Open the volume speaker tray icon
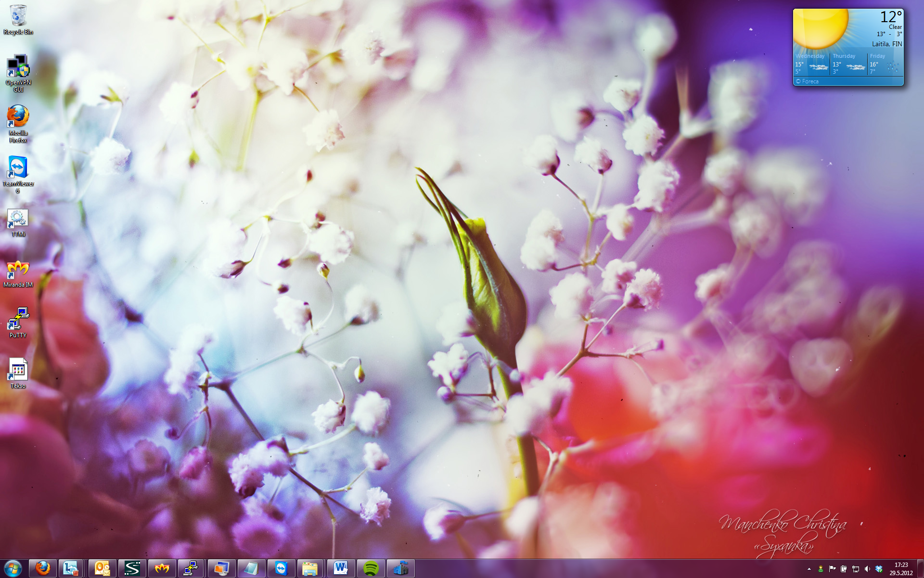924x578 pixels. click(867, 569)
